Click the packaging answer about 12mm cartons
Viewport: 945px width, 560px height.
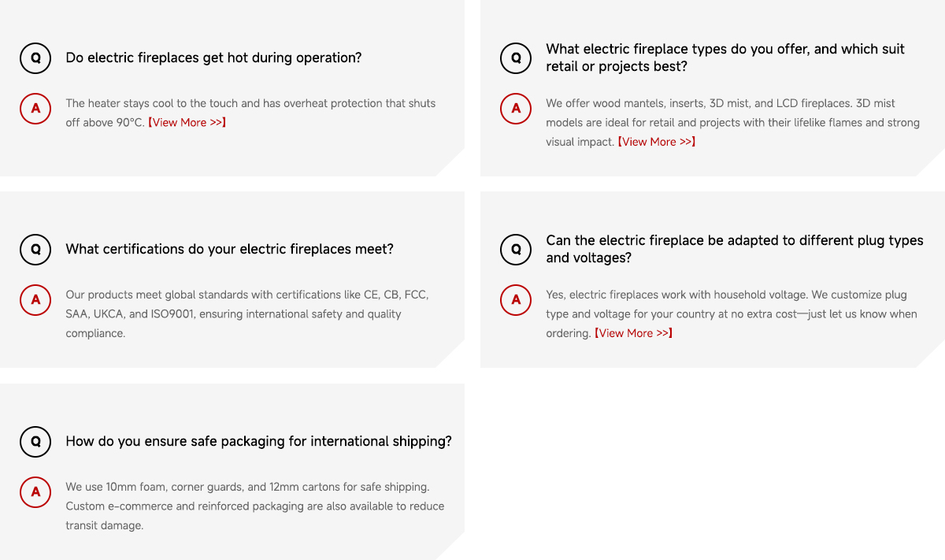click(255, 506)
